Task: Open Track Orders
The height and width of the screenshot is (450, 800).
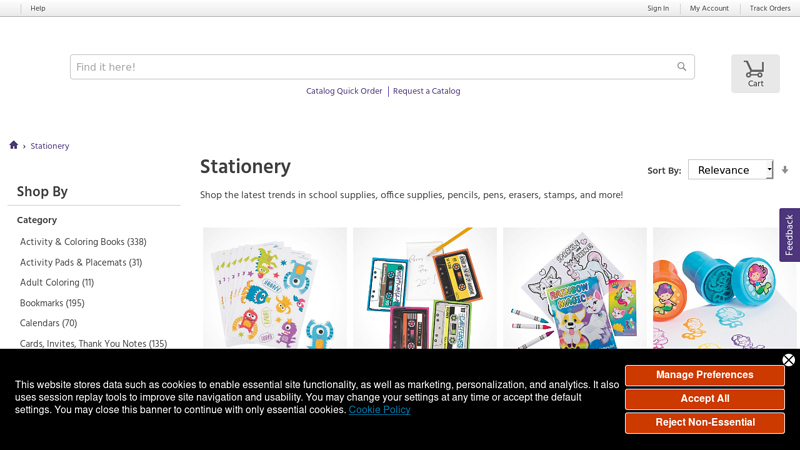Action: point(770,8)
